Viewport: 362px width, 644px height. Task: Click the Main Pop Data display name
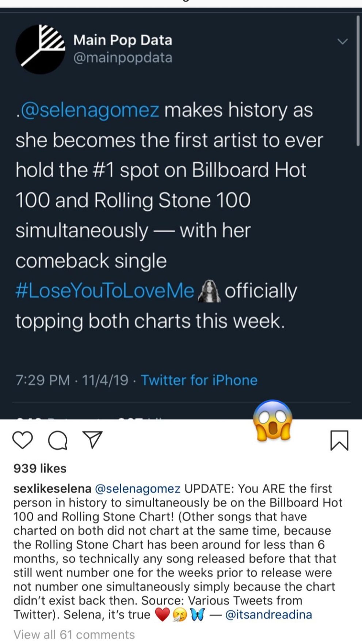[x=122, y=40]
